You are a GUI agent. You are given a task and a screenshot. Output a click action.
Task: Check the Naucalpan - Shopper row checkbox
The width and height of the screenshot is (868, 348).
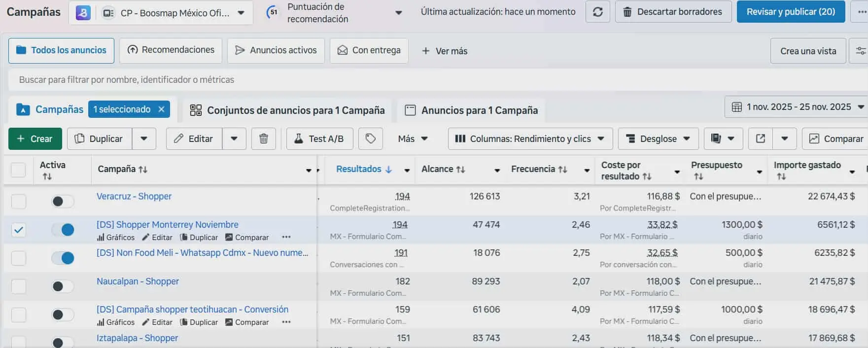[19, 286]
